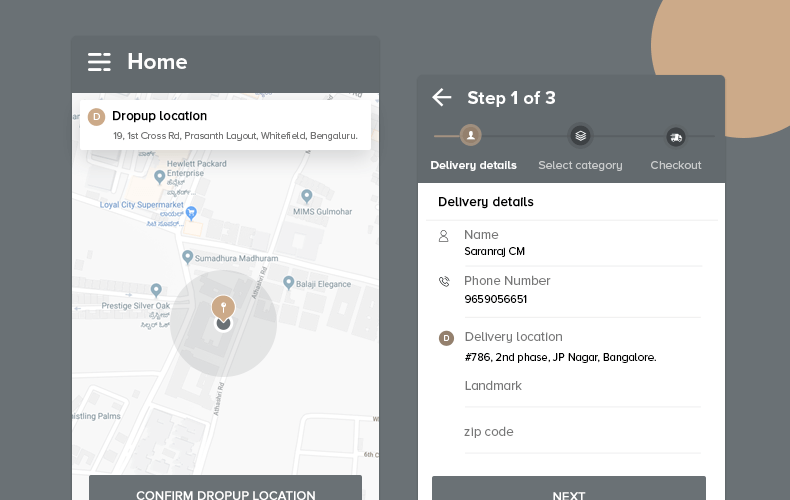Click the D badge beside Delivery location
This screenshot has width=790, height=500.
(x=446, y=338)
